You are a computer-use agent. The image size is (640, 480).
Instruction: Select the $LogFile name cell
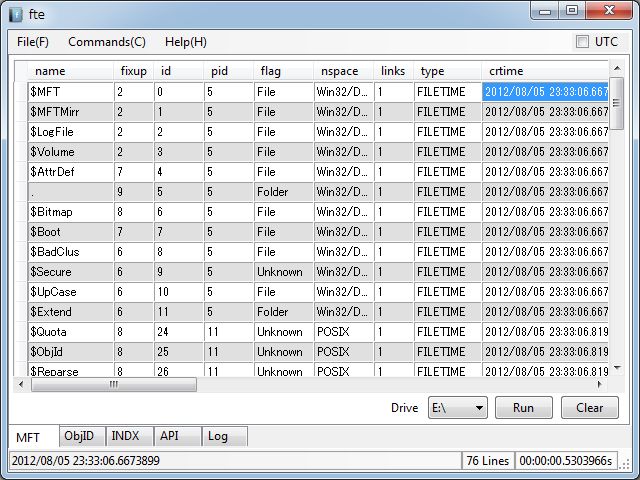tap(71, 131)
